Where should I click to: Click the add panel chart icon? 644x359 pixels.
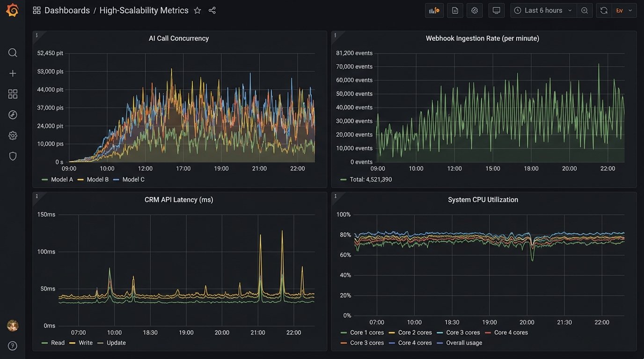click(x=434, y=10)
